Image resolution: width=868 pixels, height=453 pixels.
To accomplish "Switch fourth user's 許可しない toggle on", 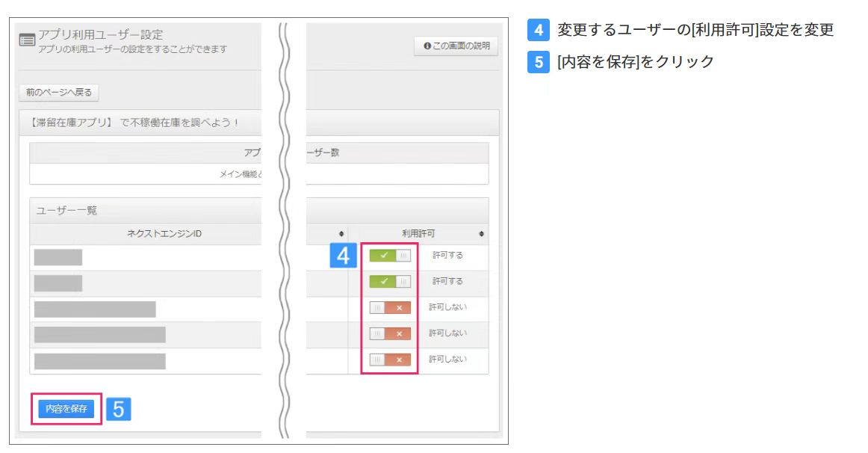I will (390, 333).
